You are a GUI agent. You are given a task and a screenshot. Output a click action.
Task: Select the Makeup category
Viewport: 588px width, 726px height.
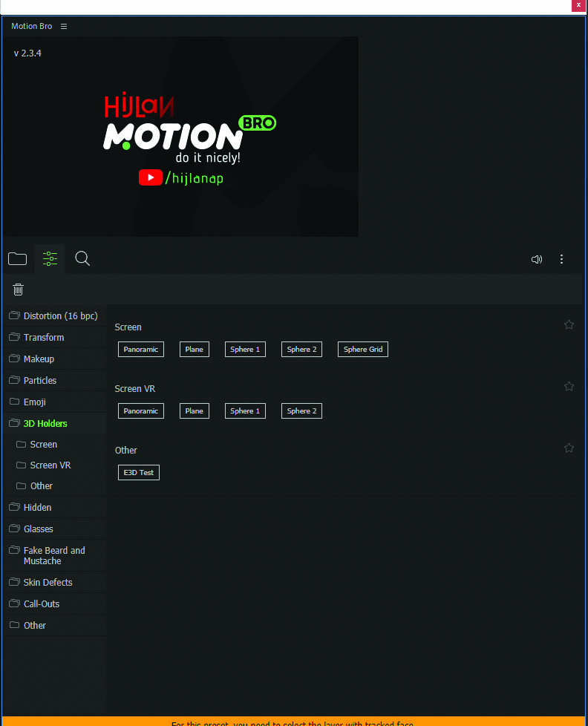tap(54, 359)
